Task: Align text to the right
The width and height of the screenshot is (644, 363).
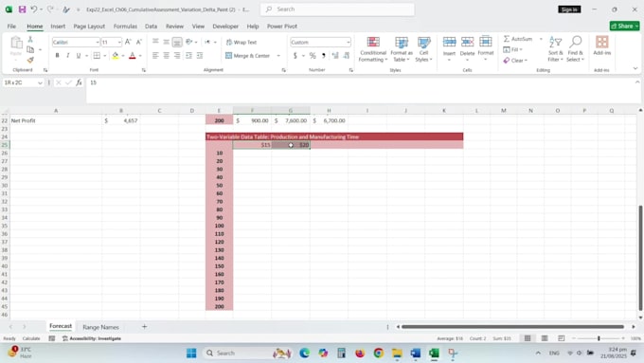Action: [177, 56]
